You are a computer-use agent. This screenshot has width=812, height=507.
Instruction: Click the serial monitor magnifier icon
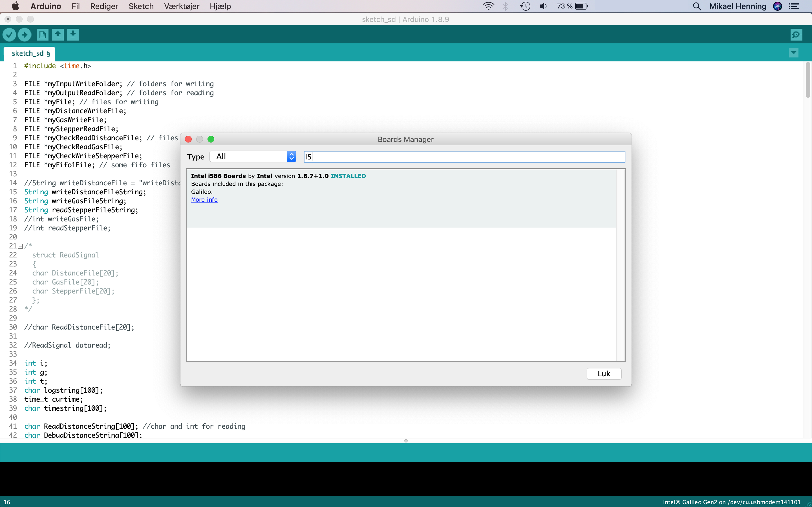pos(796,34)
